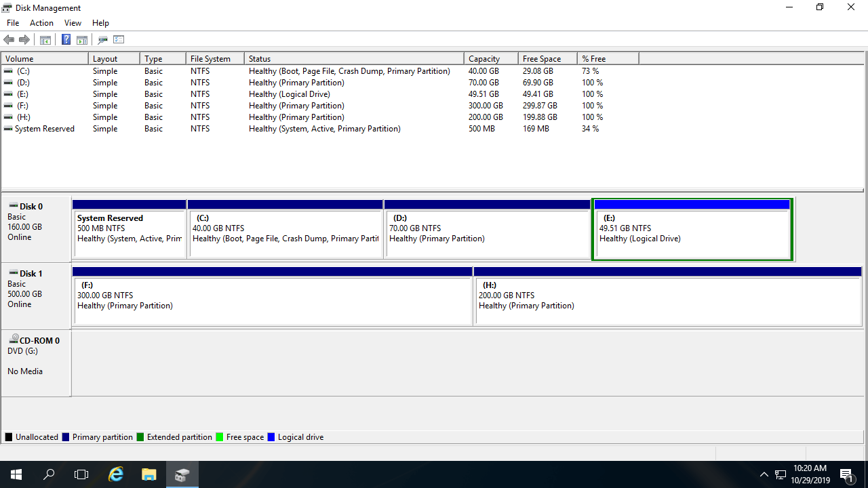Viewport: 868px width, 488px height.
Task: Select the System Reserved row in volume list
Action: coord(45,129)
